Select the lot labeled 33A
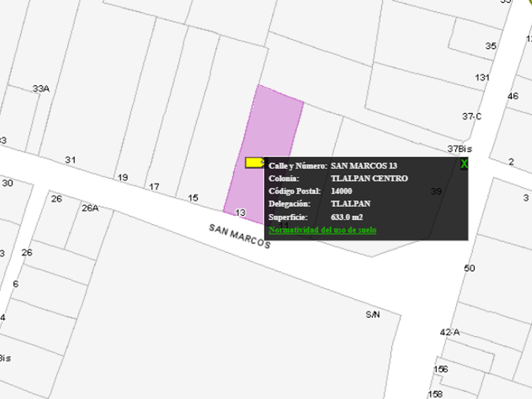The image size is (532, 399). (41, 89)
